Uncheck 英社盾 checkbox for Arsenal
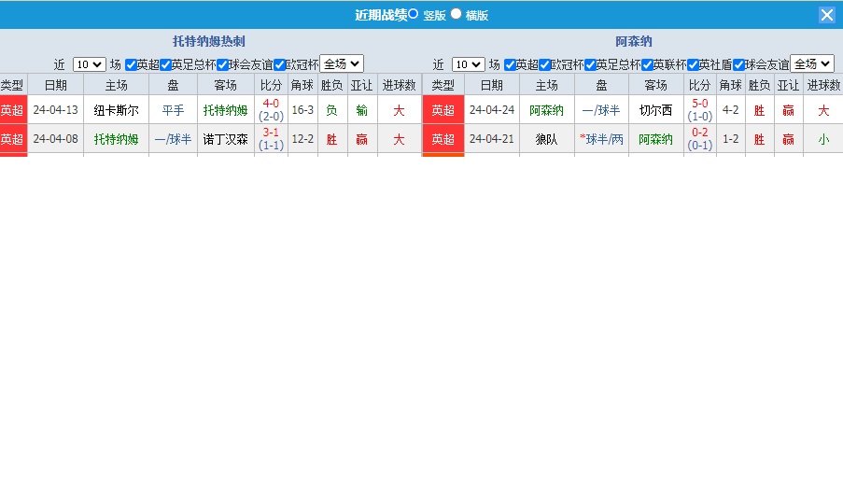 693,65
